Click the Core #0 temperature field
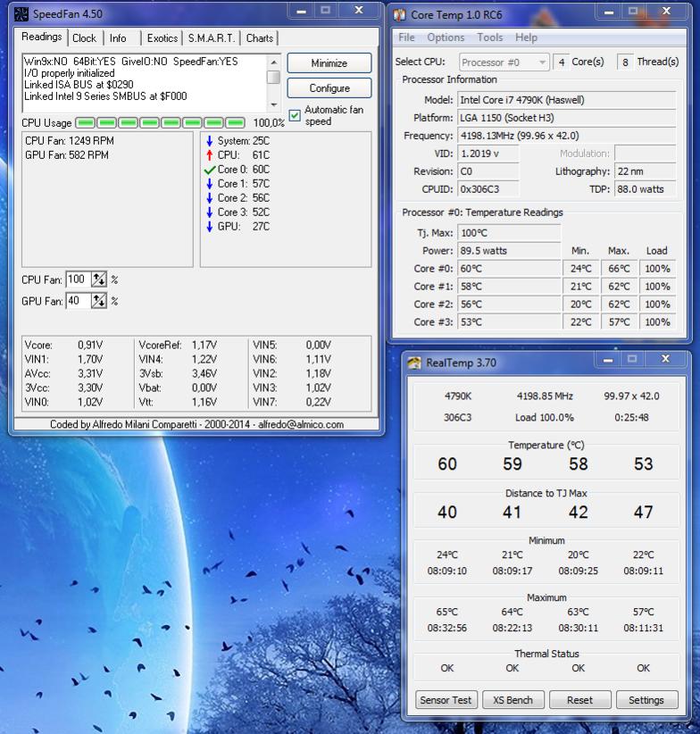Screen dimensions: 700x734 (509, 269)
